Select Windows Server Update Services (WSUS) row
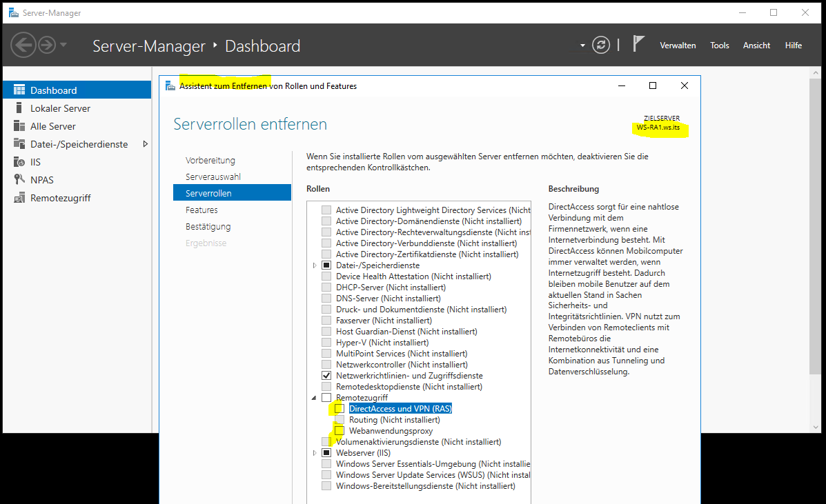The width and height of the screenshot is (826, 504). (x=433, y=475)
